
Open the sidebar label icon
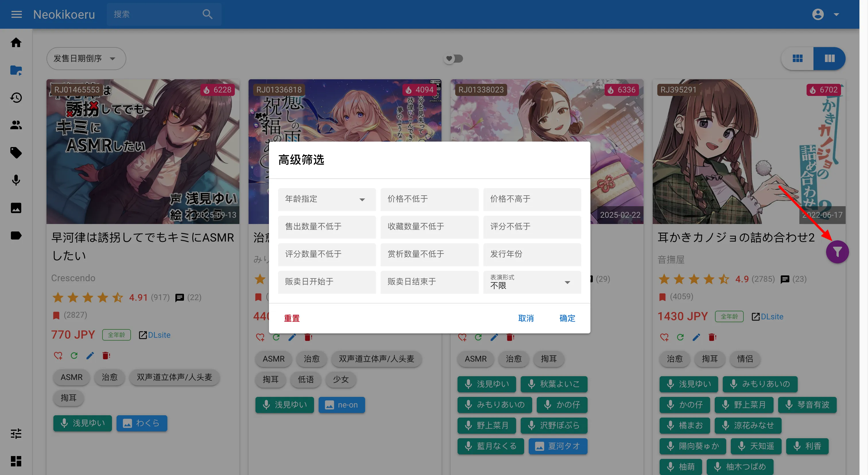coord(16,235)
